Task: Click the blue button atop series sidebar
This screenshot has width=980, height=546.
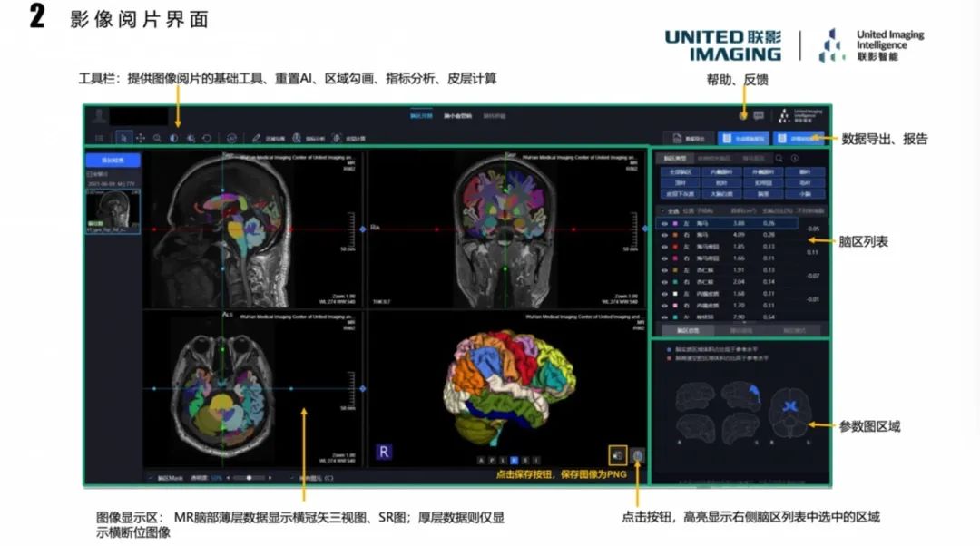Action: click(x=113, y=160)
